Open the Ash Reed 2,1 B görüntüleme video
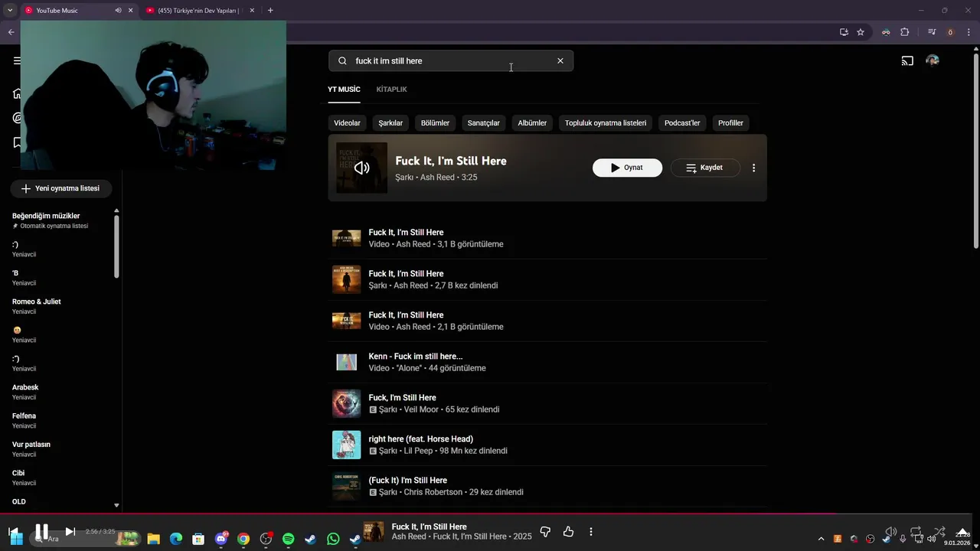This screenshot has height=551, width=980. pos(547,321)
